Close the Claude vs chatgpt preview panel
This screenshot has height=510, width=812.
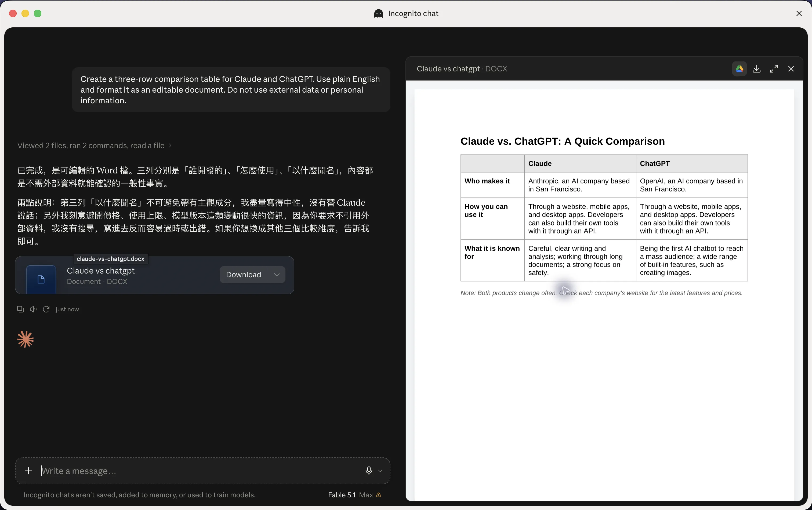coord(791,69)
